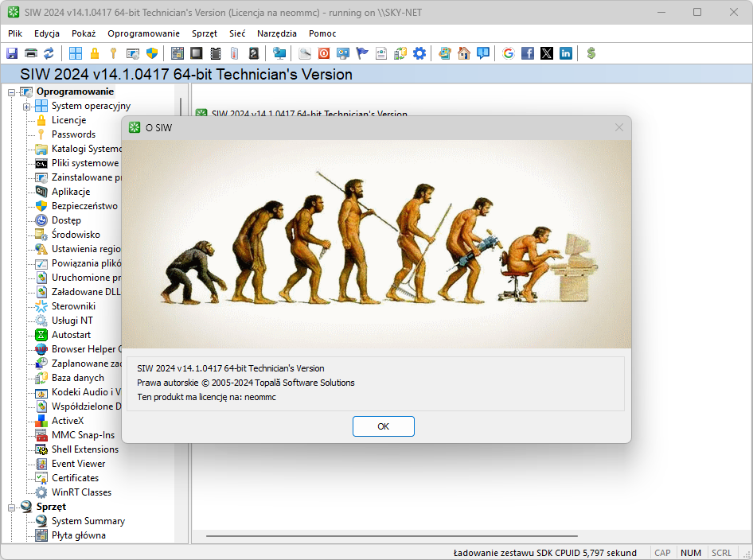Click the red power shutdown toolbar icon
The image size is (753, 560).
[324, 53]
